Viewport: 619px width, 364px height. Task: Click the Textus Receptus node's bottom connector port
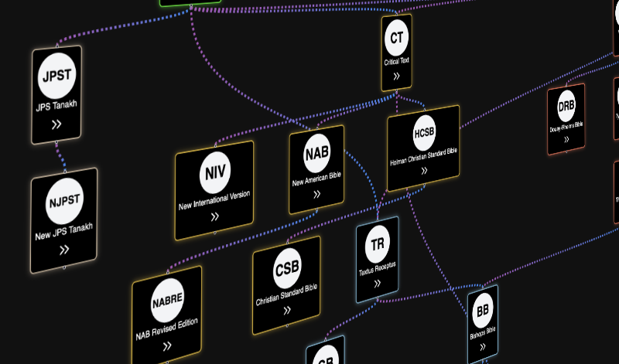click(x=378, y=300)
